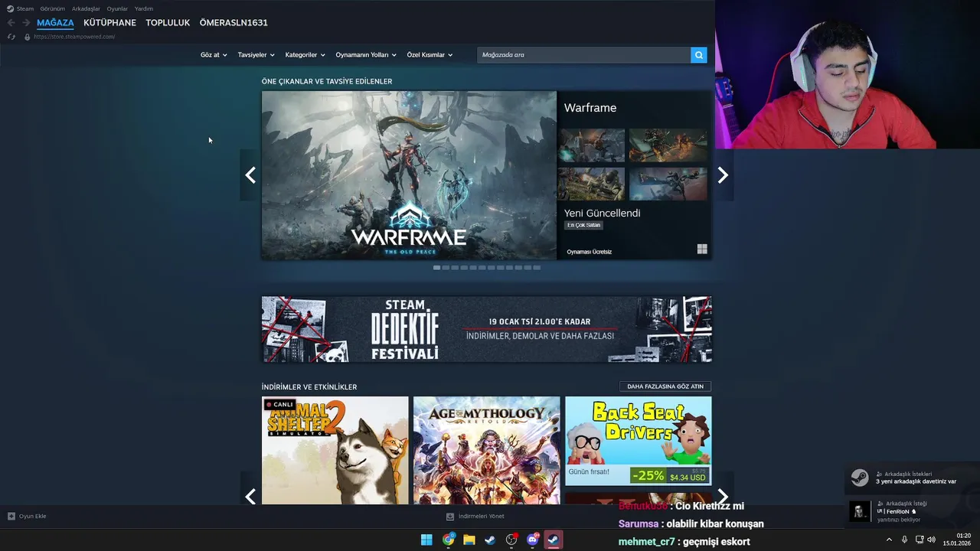Open the Oynamanın Yolları dropdown
This screenshot has width=980, height=551.
366,55
